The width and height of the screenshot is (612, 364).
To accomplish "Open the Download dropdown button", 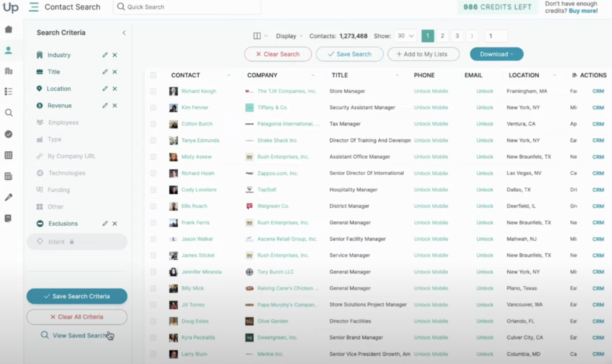I will (496, 54).
